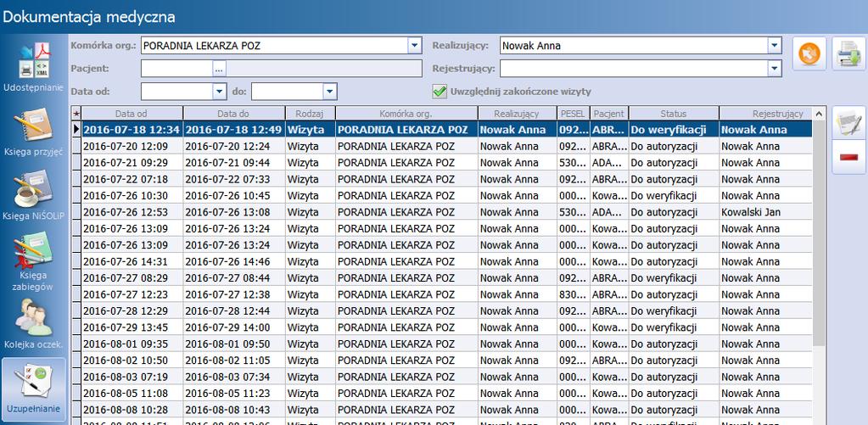This screenshot has width=868, height=425.
Task: Click the 'do' date input field
Action: click(x=288, y=92)
